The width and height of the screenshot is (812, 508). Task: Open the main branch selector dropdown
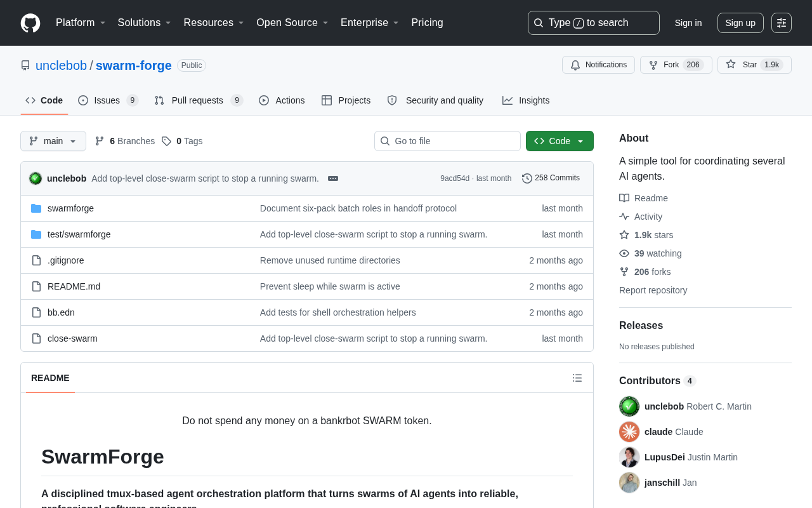point(53,141)
